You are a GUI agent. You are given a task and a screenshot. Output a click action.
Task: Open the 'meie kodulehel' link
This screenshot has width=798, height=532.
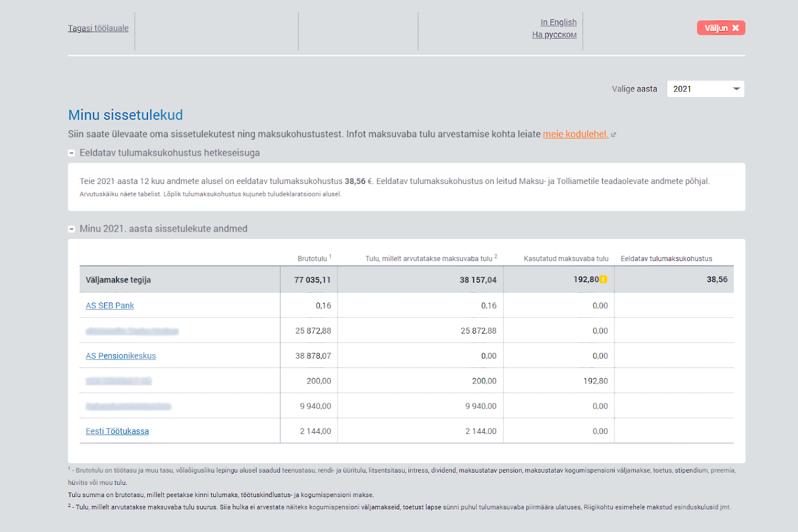[576, 134]
